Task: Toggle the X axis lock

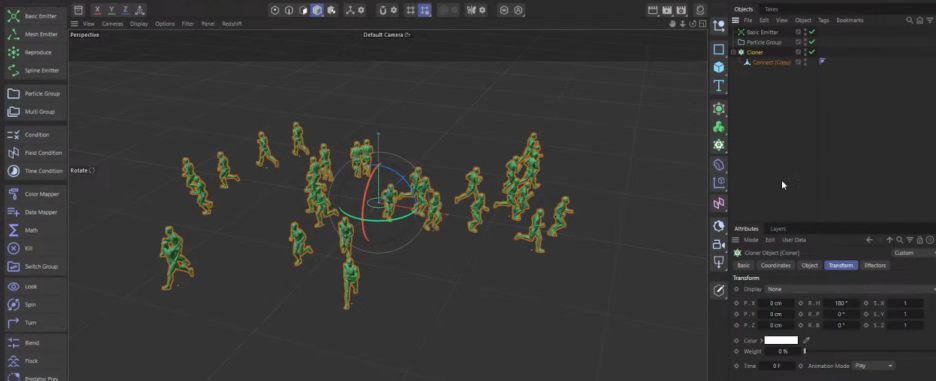Action: pos(97,10)
